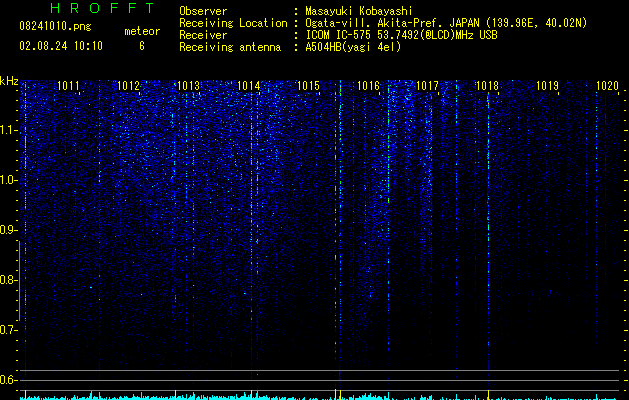The image size is (629, 400).
Task: Click the 1.1 frequency axis label
Action: pos(9,130)
